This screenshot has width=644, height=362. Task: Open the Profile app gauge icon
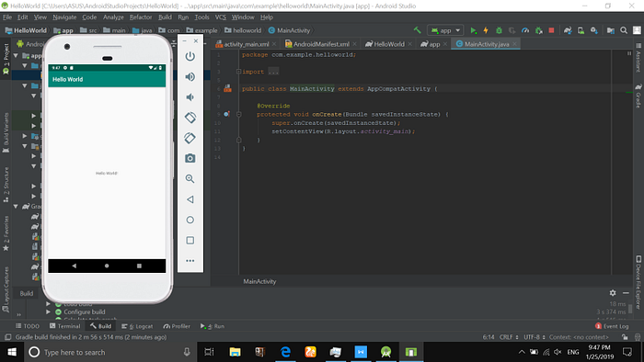point(525,30)
